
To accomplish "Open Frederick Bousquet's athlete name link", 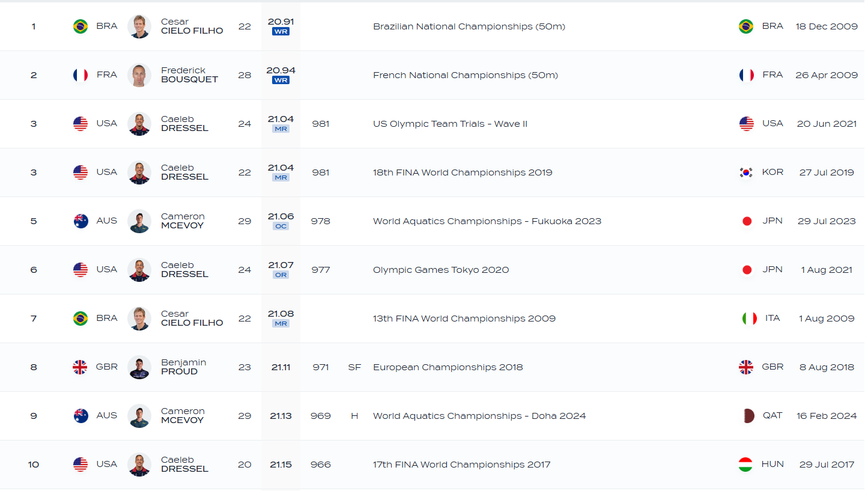I will [189, 75].
